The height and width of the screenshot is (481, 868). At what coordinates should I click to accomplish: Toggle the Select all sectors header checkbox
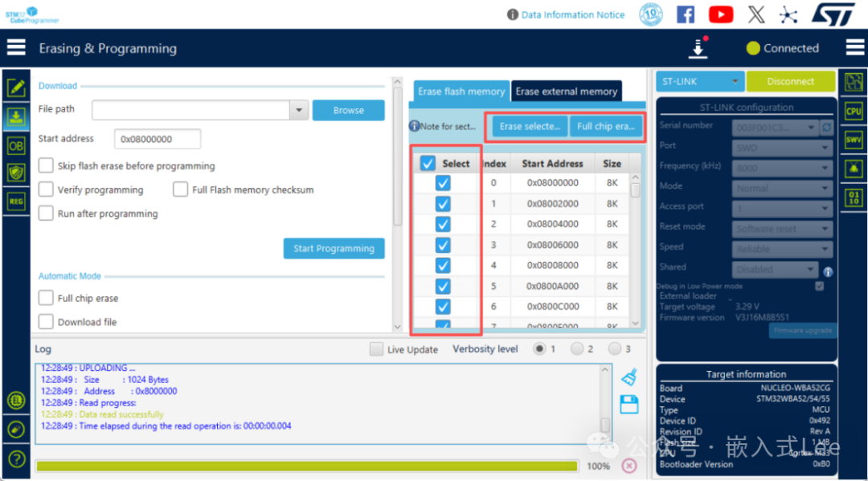click(x=428, y=163)
